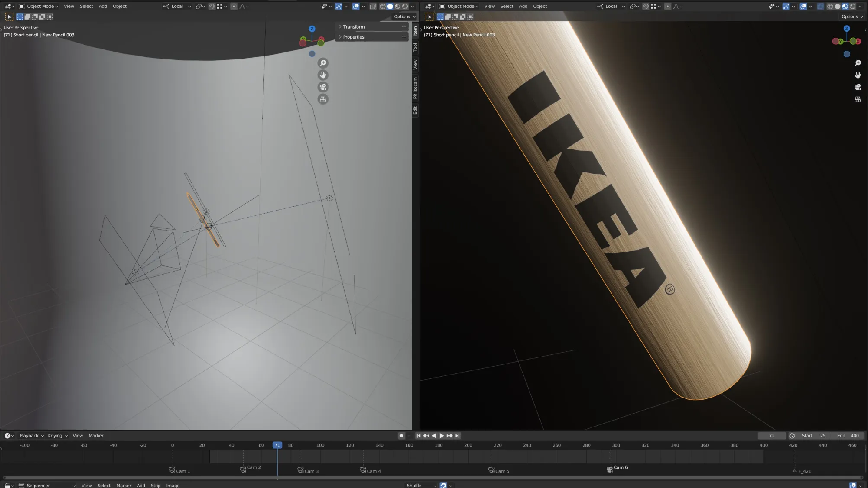Click the play animation button

(x=442, y=436)
